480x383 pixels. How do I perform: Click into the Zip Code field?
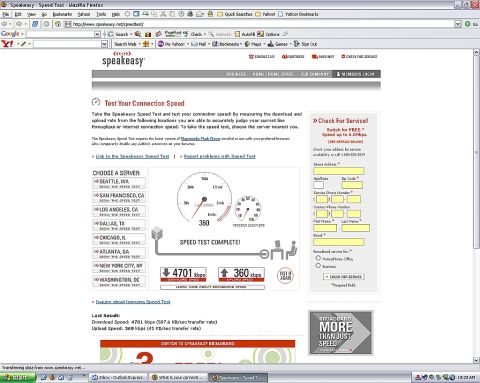click(x=352, y=185)
